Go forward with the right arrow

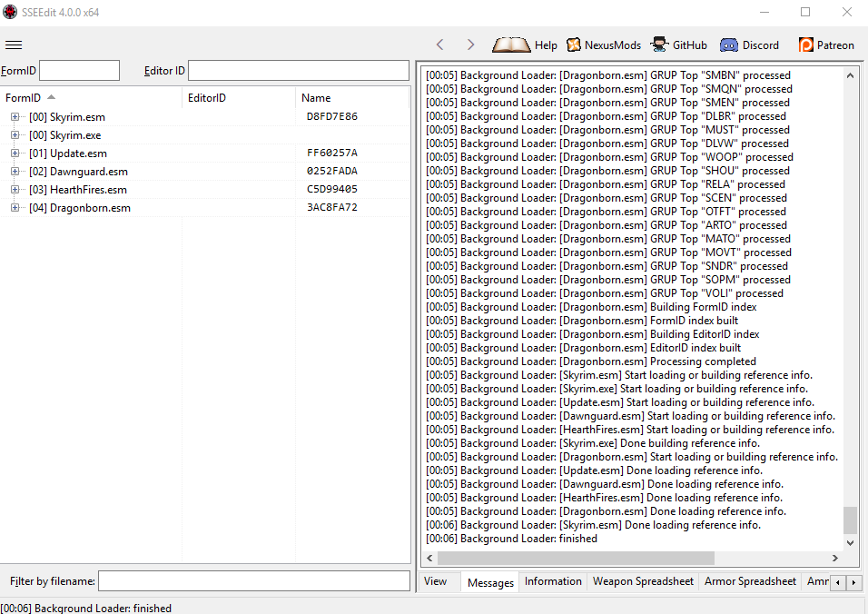tap(470, 45)
